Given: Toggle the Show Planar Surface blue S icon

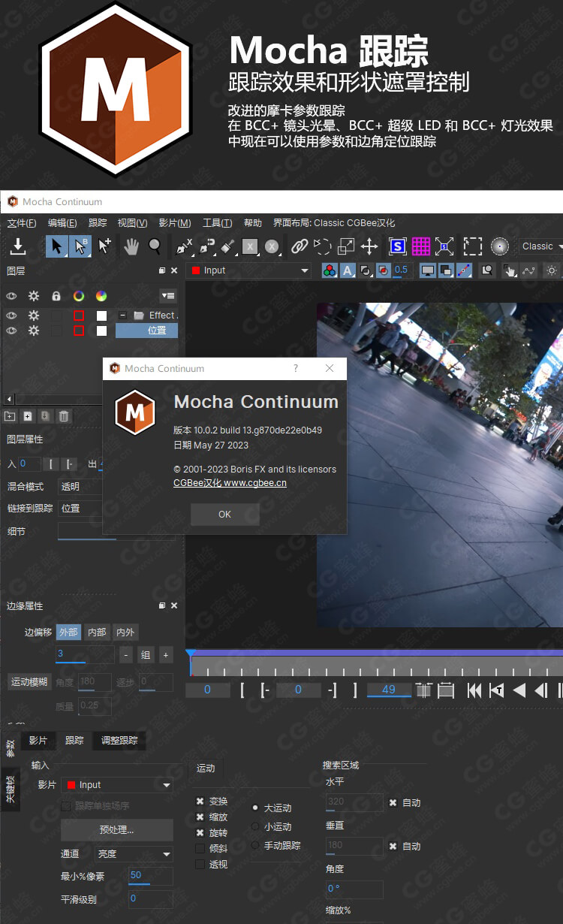Looking at the screenshot, I should pos(397,246).
